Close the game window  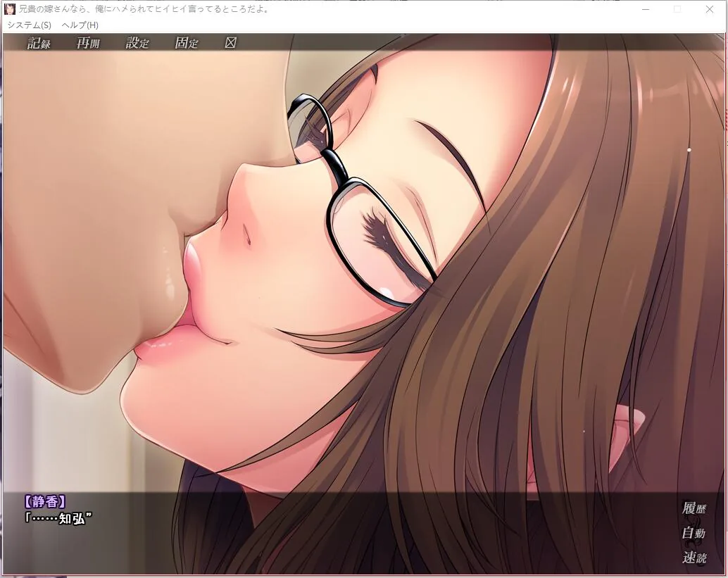(x=710, y=9)
